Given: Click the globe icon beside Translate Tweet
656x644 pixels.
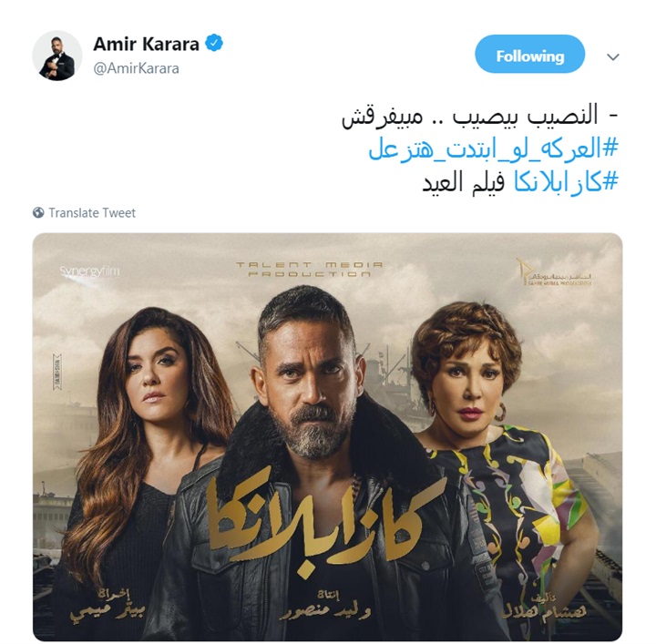Looking at the screenshot, I should 38,213.
